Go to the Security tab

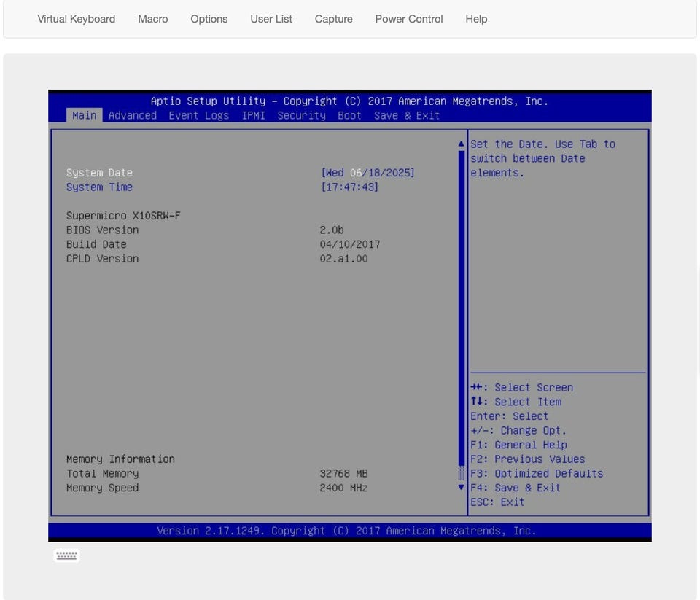point(301,115)
